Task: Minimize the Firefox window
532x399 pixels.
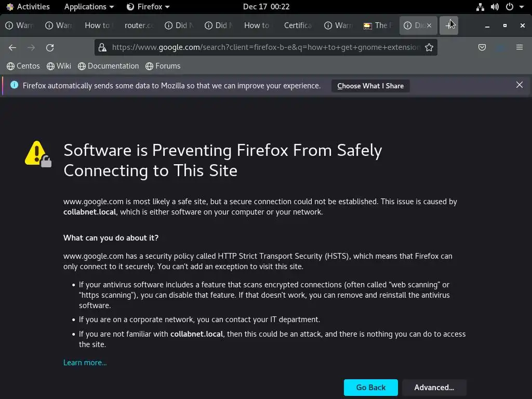Action: 487,26
